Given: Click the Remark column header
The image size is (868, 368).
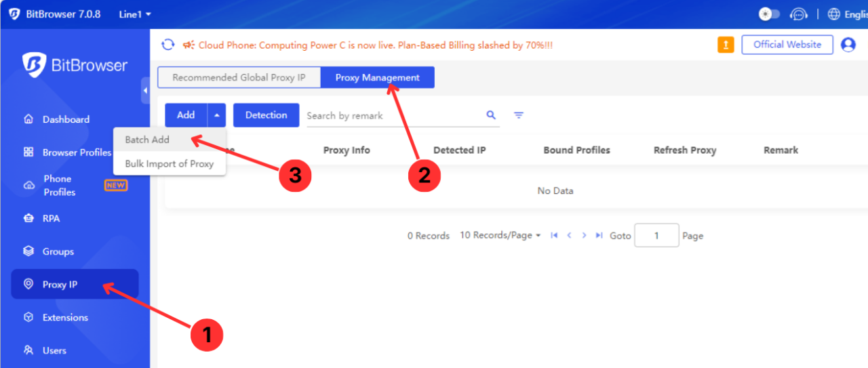Looking at the screenshot, I should coord(781,150).
